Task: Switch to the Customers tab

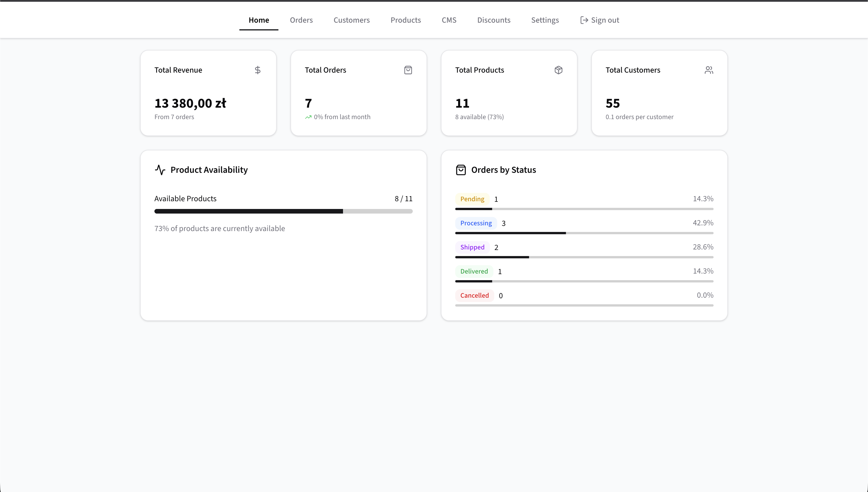Action: click(351, 20)
